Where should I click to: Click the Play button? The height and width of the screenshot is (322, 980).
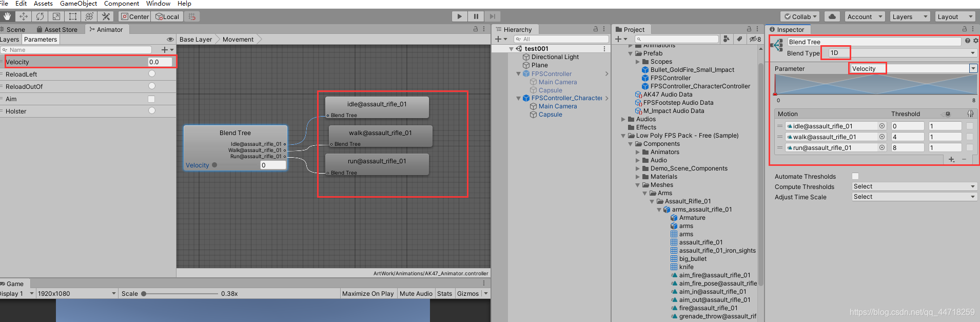pyautogui.click(x=460, y=16)
